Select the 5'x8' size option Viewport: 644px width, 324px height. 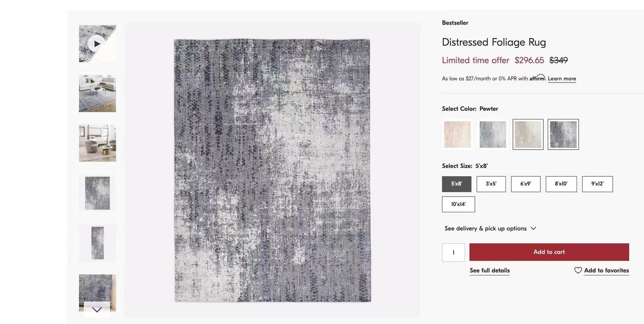tap(457, 184)
